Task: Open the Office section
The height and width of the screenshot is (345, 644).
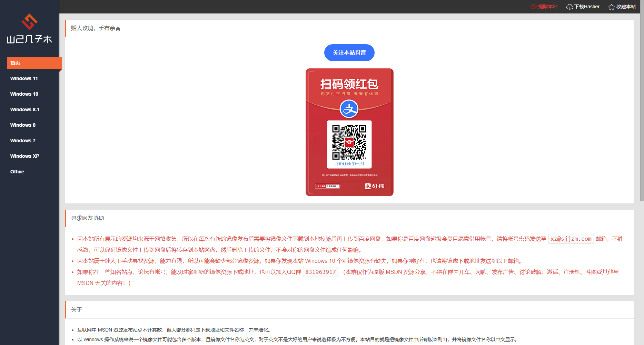Action: click(x=17, y=172)
